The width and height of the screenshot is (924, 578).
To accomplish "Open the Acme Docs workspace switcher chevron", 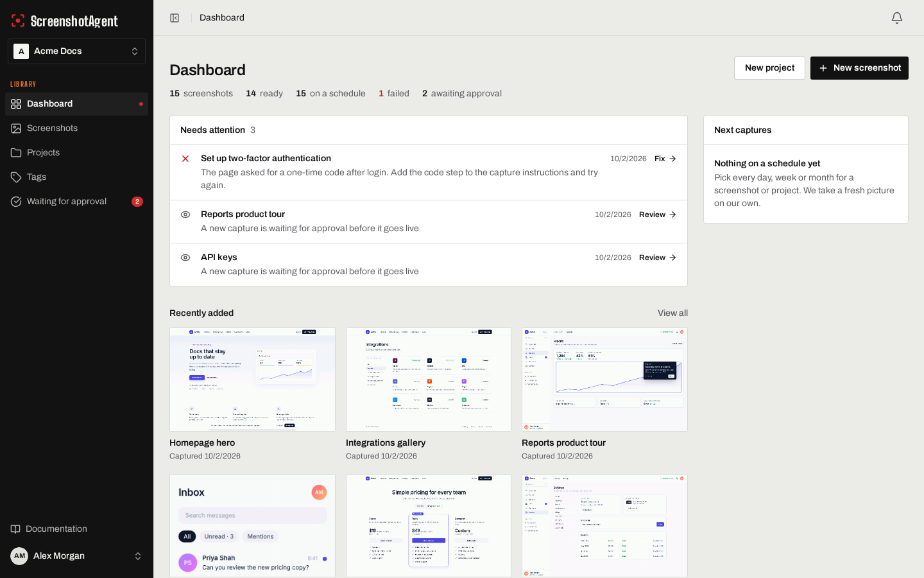I will 135,51.
